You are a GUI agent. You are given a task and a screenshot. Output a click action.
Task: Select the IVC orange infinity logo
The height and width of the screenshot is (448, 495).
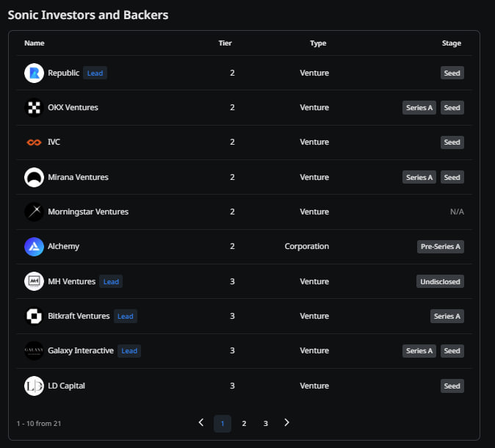tap(34, 142)
